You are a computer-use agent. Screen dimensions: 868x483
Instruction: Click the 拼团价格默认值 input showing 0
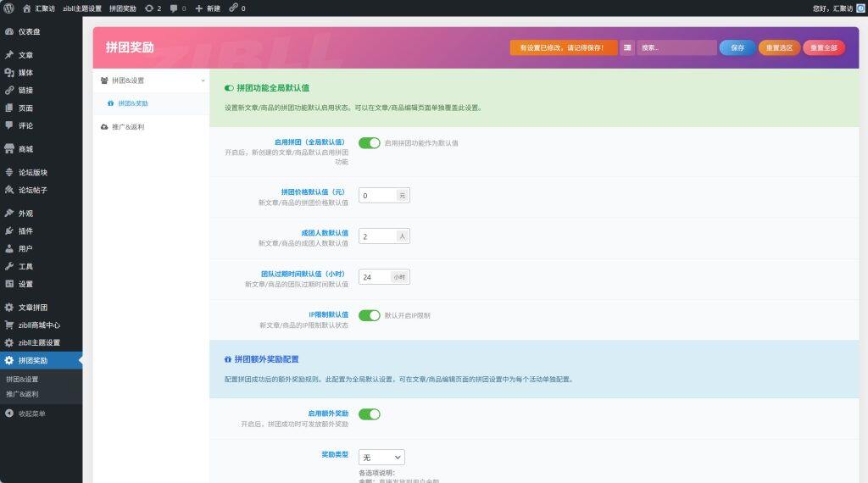pyautogui.click(x=377, y=195)
